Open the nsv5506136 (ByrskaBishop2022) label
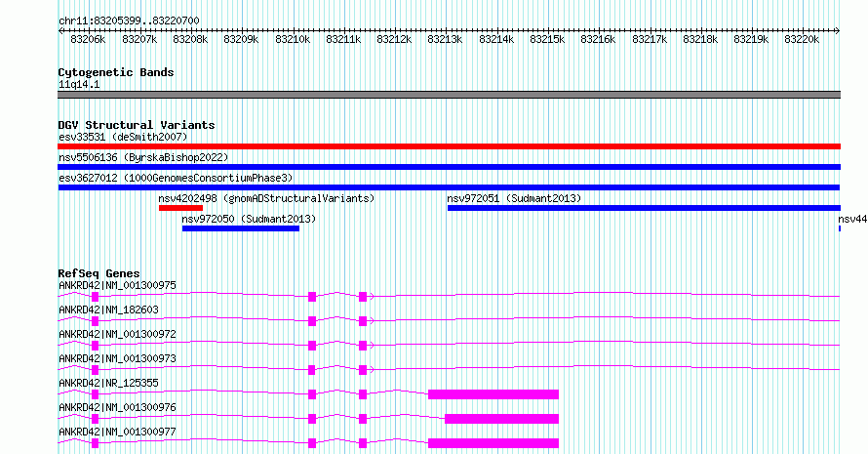 [x=143, y=157]
